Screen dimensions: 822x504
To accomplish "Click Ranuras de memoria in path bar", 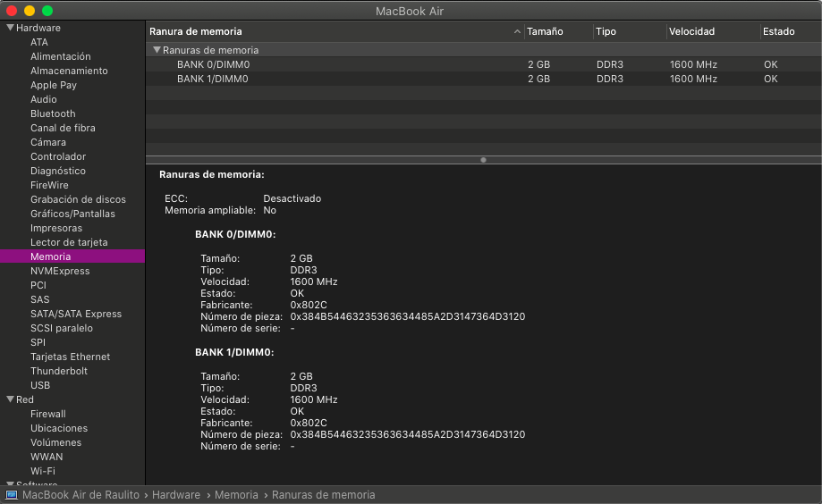I will (x=324, y=494).
